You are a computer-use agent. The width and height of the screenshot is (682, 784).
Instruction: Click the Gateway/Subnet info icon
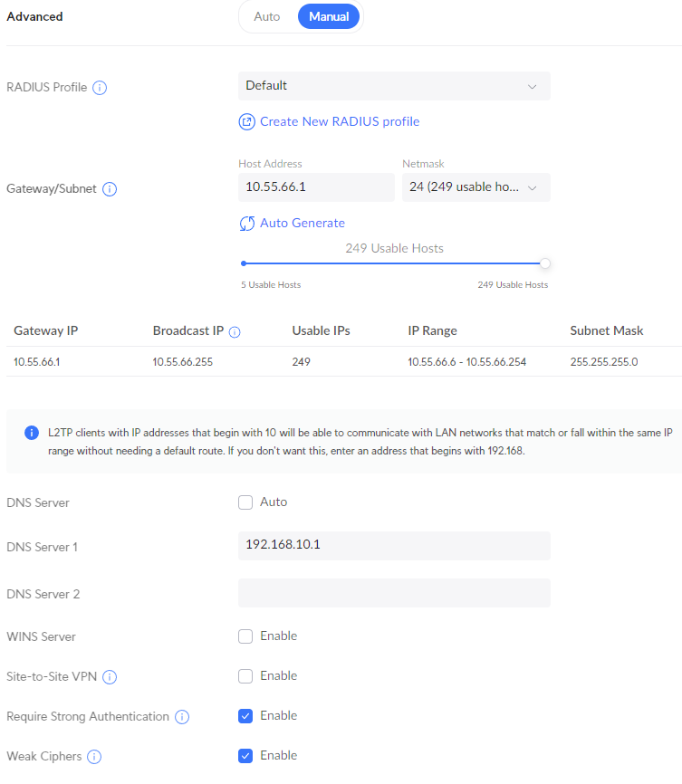click(110, 189)
